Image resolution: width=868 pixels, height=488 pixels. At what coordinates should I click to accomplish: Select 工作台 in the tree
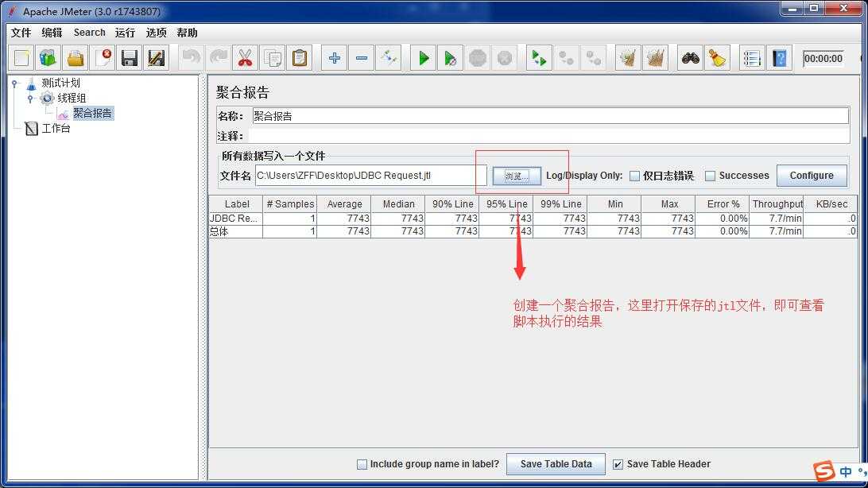coord(56,129)
